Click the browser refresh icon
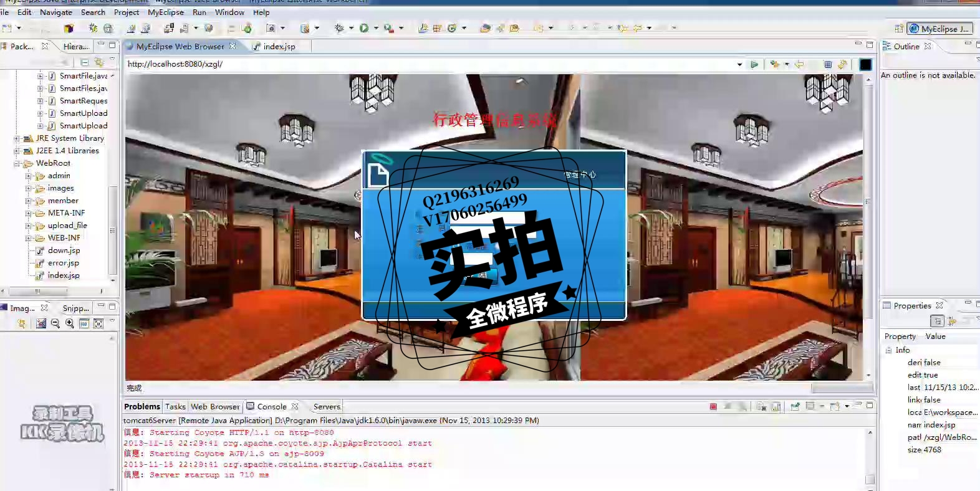980x491 pixels. 842,64
